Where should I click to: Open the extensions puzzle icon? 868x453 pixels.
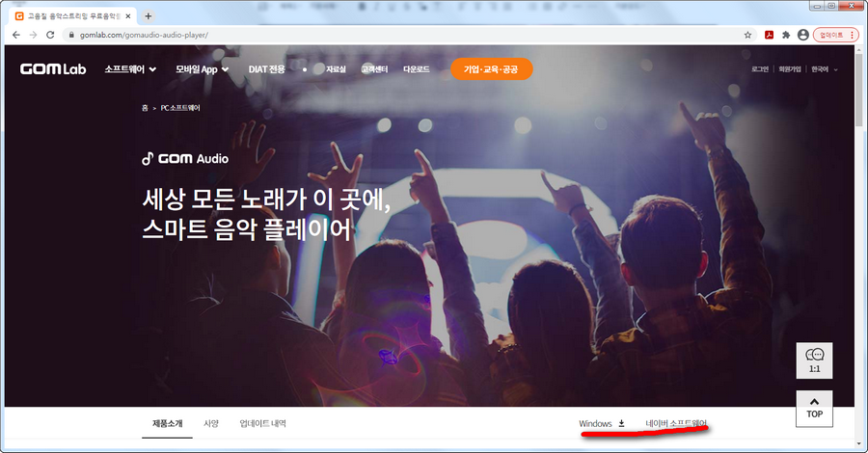[785, 35]
